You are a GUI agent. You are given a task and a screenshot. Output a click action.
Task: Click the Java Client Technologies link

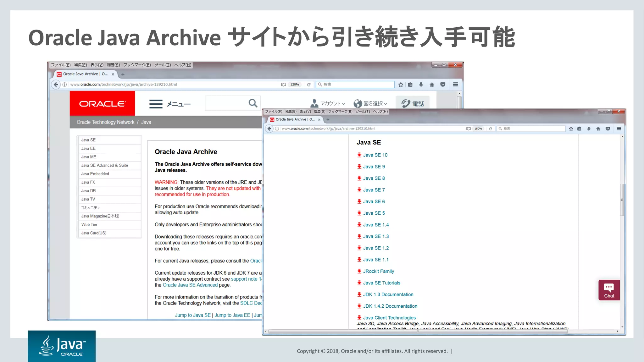point(389,318)
